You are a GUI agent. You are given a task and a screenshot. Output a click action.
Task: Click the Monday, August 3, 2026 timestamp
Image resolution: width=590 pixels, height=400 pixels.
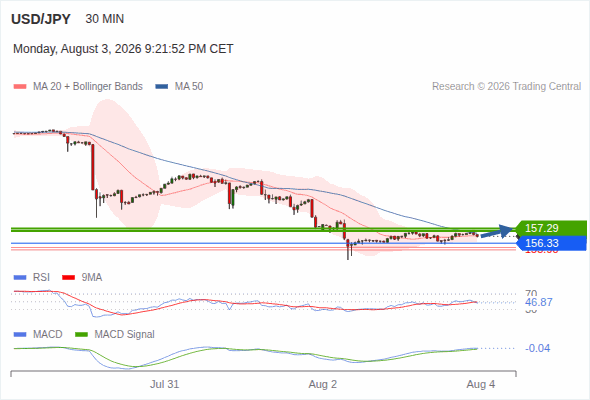click(123, 49)
